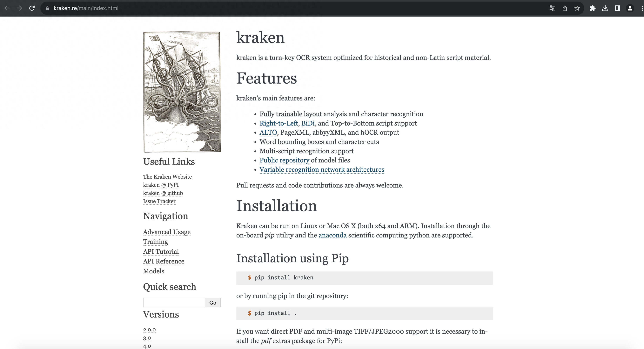The height and width of the screenshot is (349, 644).
Task: Click the 'Installation using Pip' heading
Action: coord(292,258)
